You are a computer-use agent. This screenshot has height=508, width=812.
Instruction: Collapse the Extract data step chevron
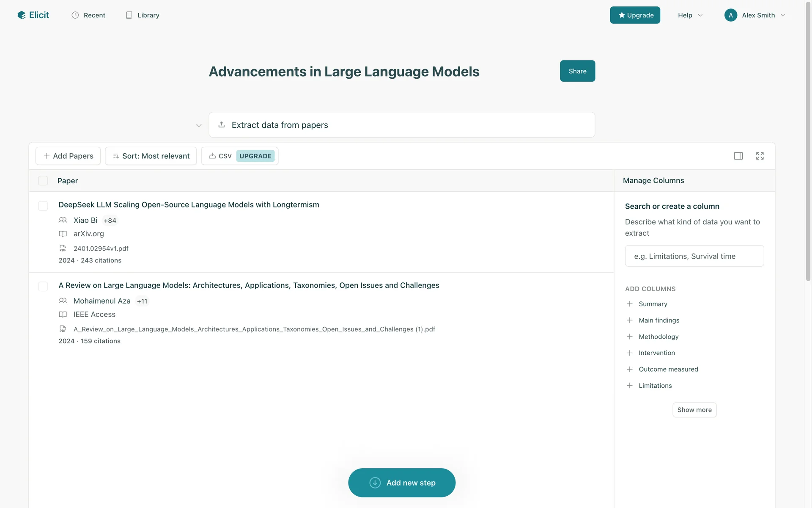199,125
